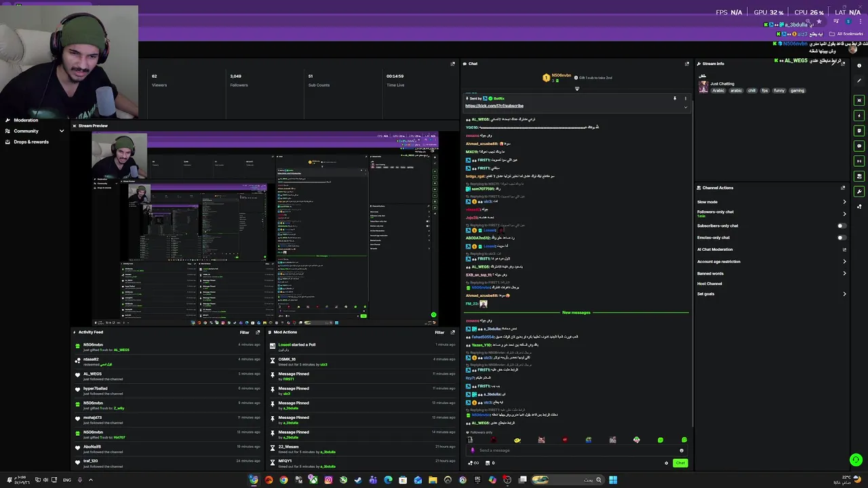Open chat settings gear icon
Viewport: 868px width, 488px height.
point(667,463)
